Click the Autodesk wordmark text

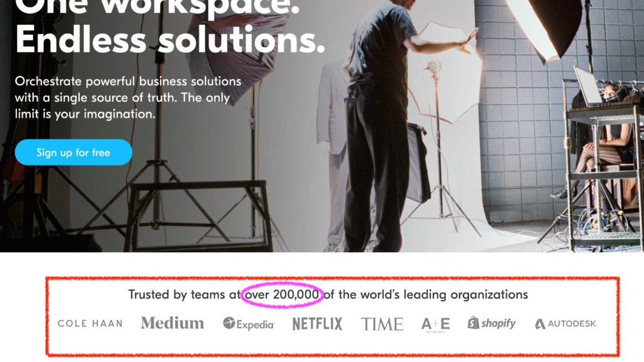click(x=572, y=324)
